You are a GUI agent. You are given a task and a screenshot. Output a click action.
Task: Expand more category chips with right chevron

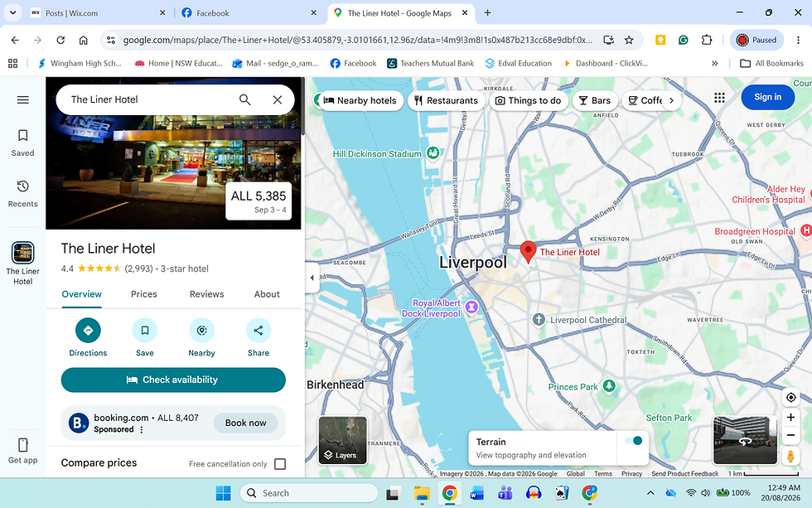pyautogui.click(x=672, y=100)
